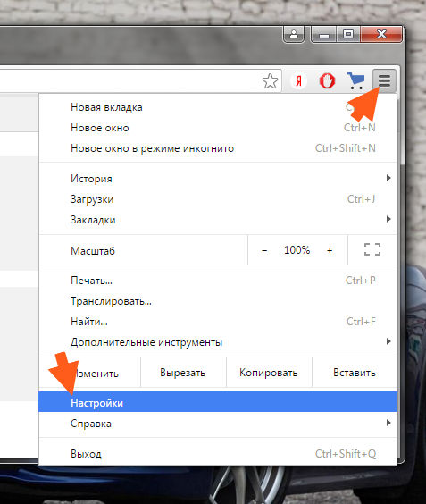This screenshot has width=426, height=504.
Task: Open Настройки menu item
Action: [218, 402]
